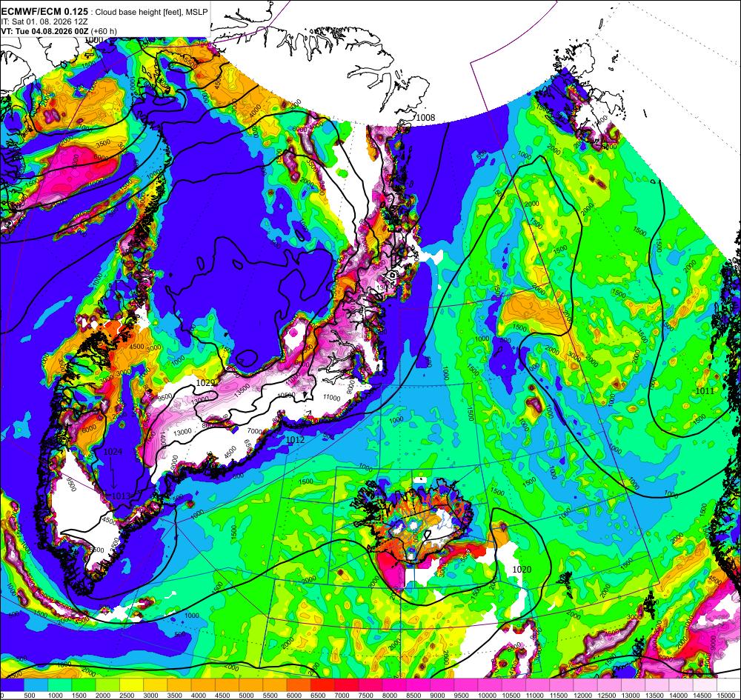
Task: Click the Cloud base height [feet], MSLP label
Action: (x=150, y=13)
